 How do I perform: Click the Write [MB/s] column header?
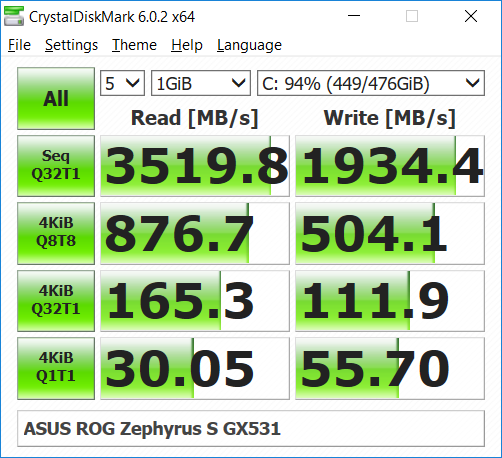point(389,118)
